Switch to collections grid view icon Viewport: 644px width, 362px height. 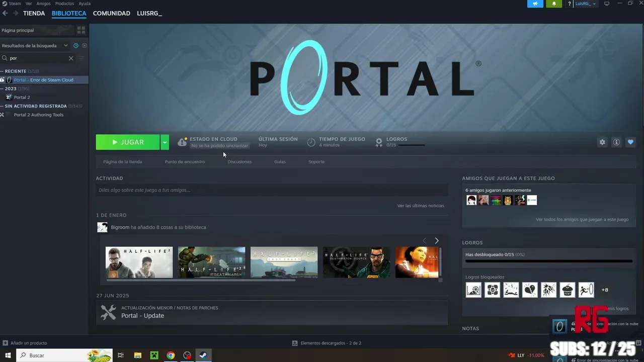(x=81, y=30)
